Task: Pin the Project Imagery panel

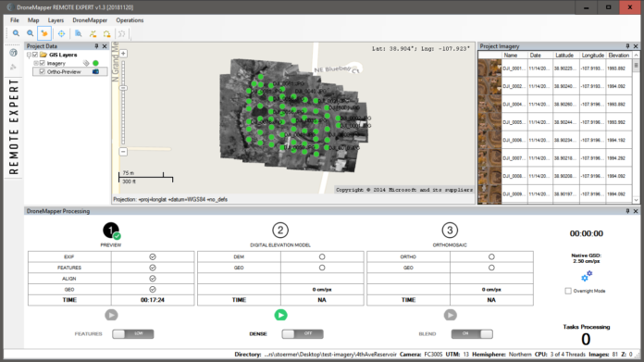Action: (627, 46)
